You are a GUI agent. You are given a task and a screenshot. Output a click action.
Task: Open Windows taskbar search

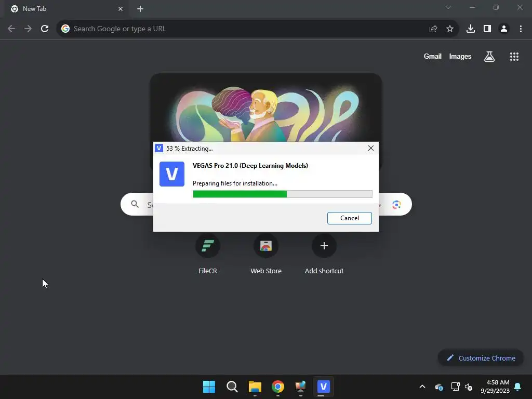232,387
